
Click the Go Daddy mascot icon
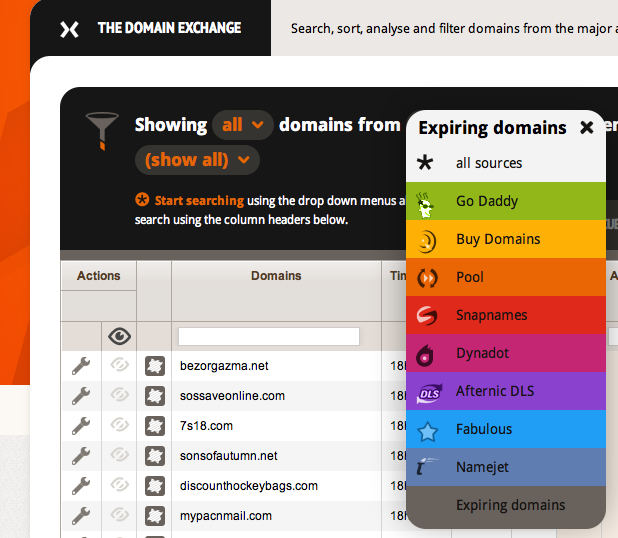[426, 204]
